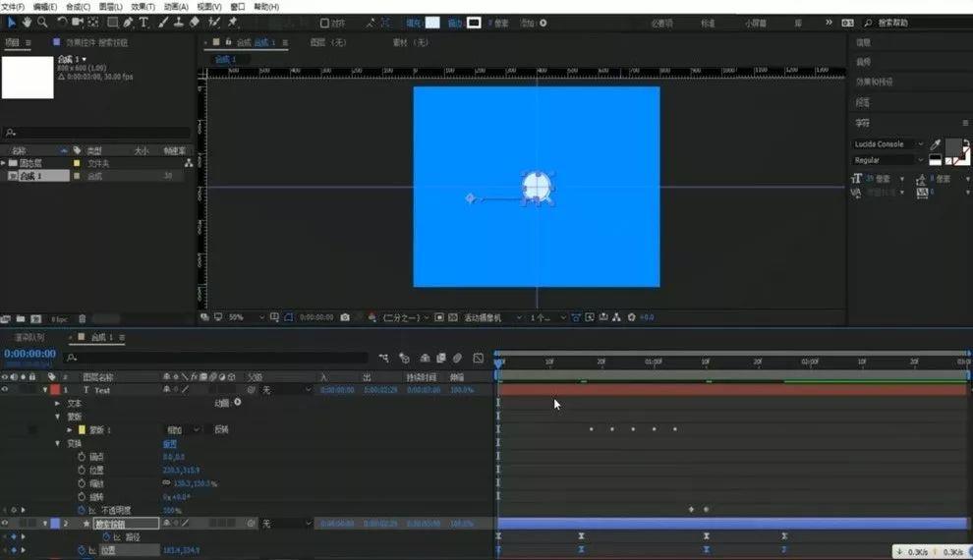Image resolution: width=973 pixels, height=560 pixels.
Task: Open the Effect menu
Action: point(143,7)
